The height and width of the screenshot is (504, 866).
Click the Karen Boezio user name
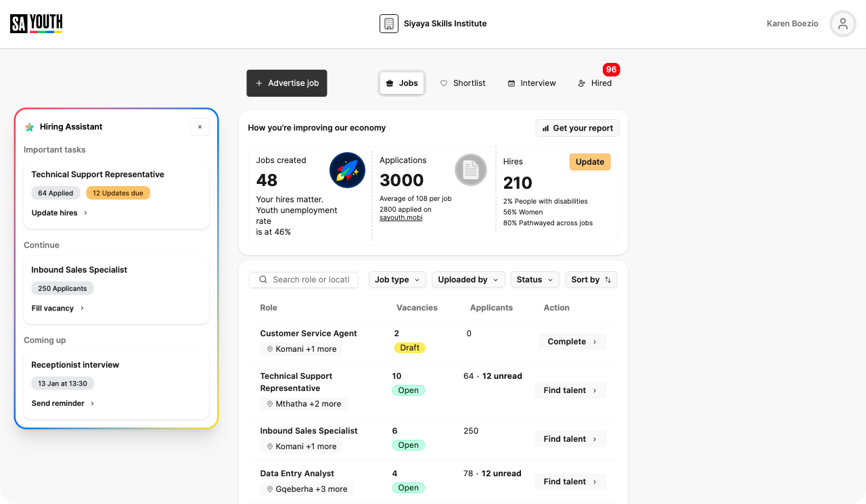click(x=792, y=24)
